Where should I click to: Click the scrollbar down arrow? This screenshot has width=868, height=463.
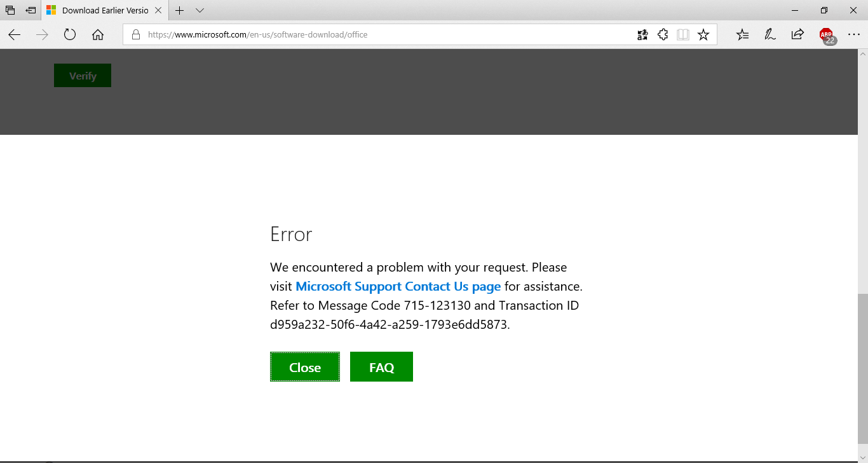[862, 457]
